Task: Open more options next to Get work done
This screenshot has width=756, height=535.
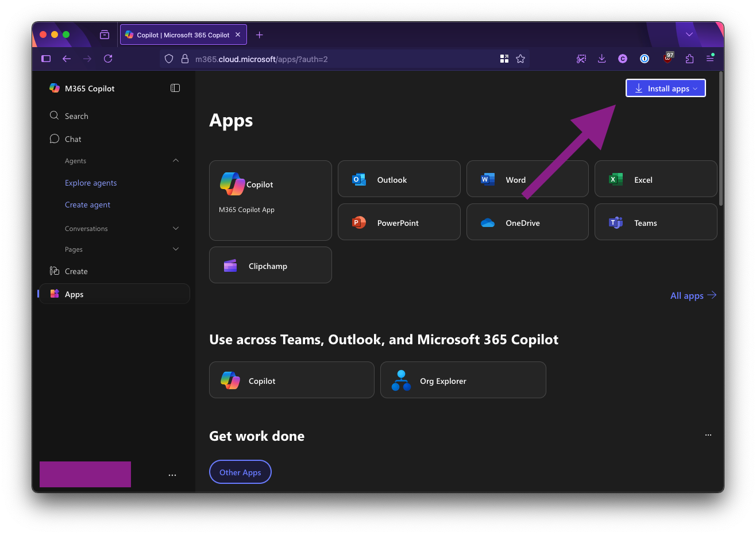Action: 708,435
